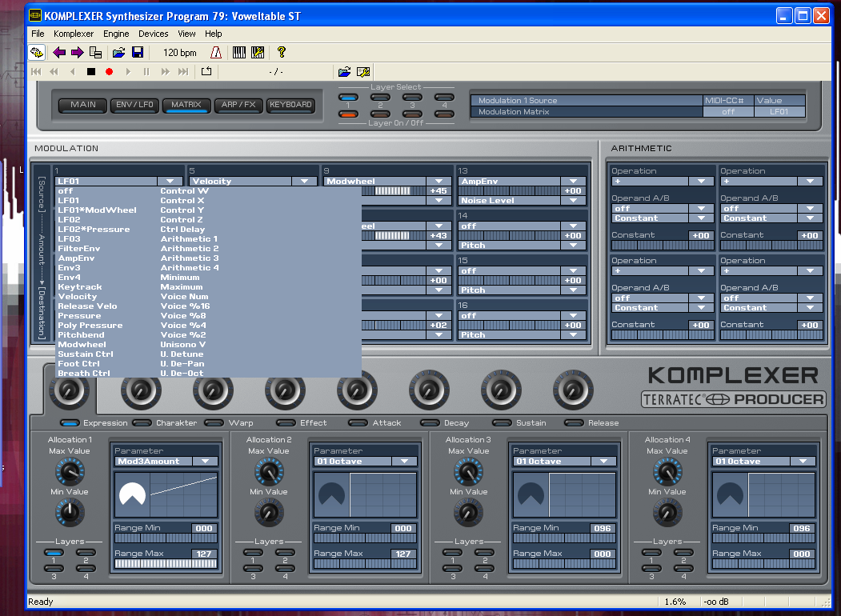Switch to the MAIN page button
This screenshot has width=841, height=616.
coord(83,105)
